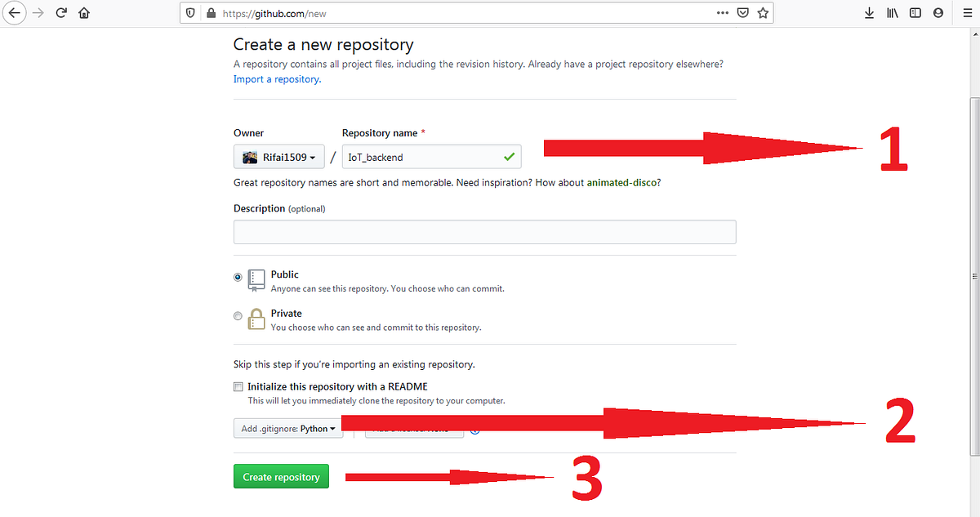Screen dimensions: 980x517
Task: Check Initialize this repository with a README
Action: point(238,386)
